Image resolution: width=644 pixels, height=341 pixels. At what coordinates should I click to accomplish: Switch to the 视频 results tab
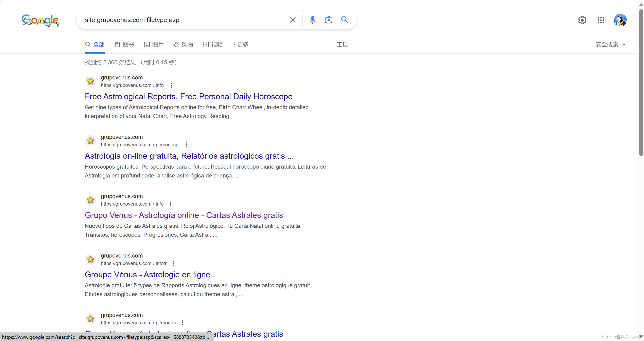pyautogui.click(x=212, y=44)
